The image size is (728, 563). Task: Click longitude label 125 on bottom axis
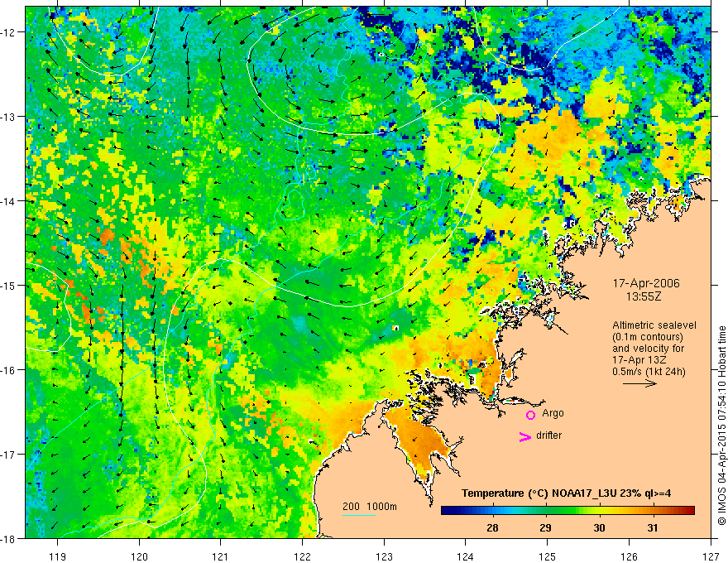pyautogui.click(x=548, y=557)
